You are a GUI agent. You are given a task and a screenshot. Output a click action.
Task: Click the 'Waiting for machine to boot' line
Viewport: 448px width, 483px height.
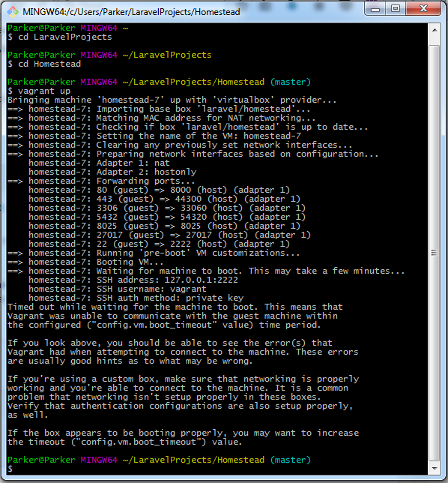206,271
